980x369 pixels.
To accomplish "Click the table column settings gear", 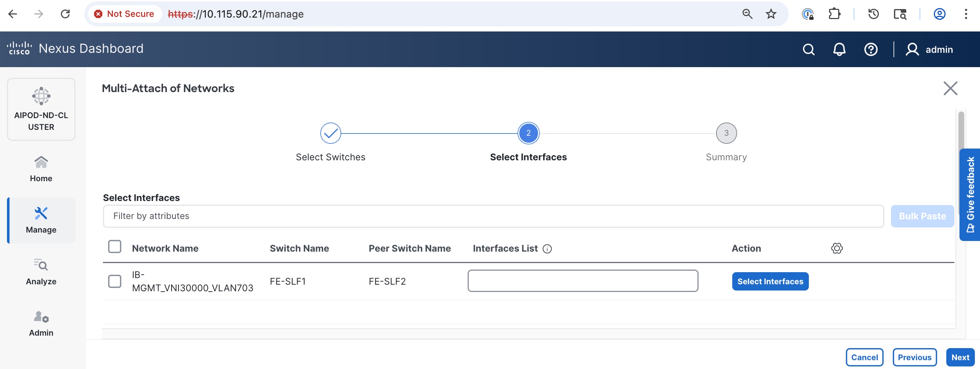I will pos(837,248).
